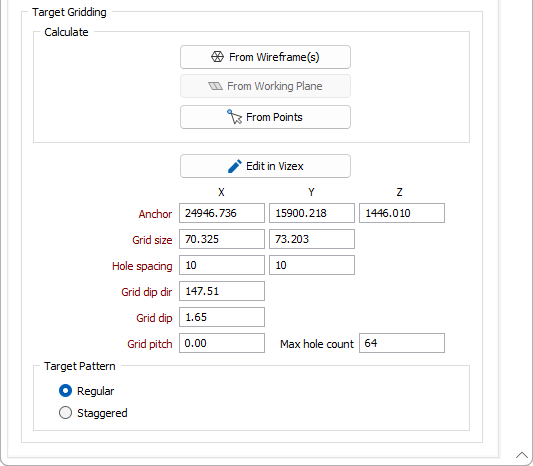Click the Grid size label

coord(152,240)
